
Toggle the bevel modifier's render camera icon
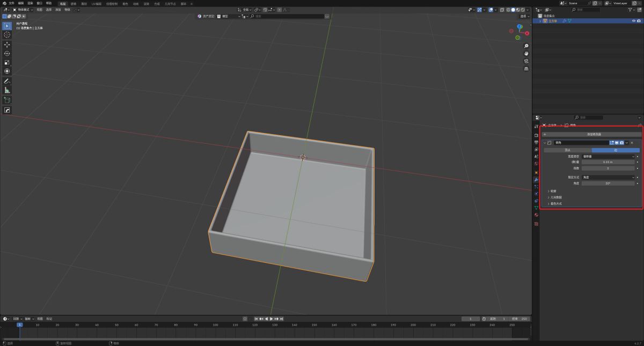click(x=621, y=143)
